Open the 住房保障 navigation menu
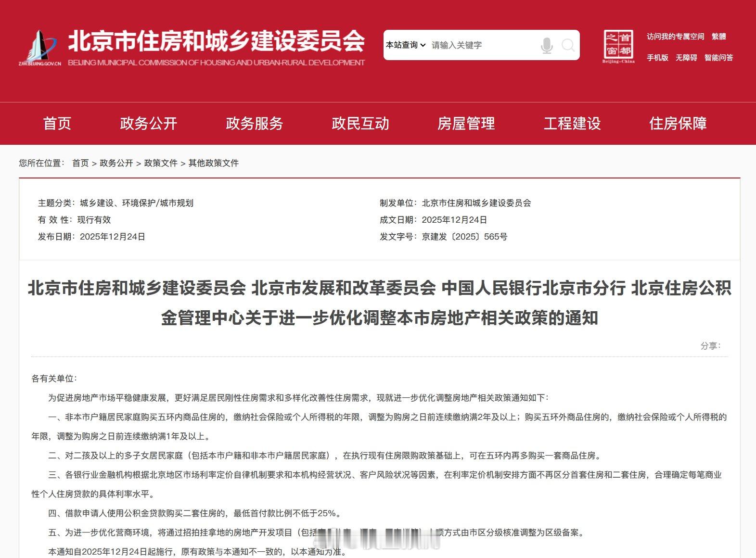 click(x=678, y=124)
